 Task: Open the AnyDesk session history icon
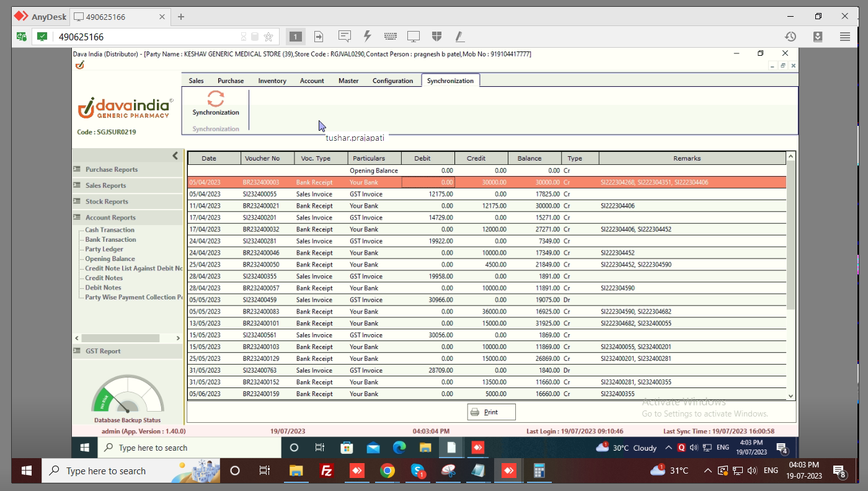[x=790, y=37]
